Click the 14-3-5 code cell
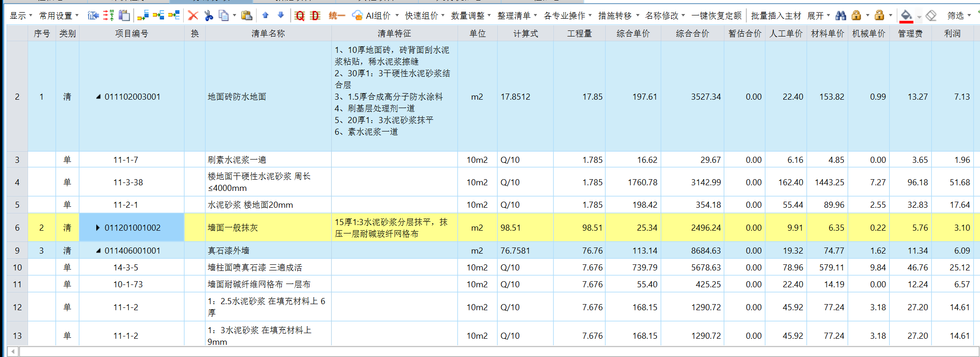The image size is (980, 357). pyautogui.click(x=132, y=268)
